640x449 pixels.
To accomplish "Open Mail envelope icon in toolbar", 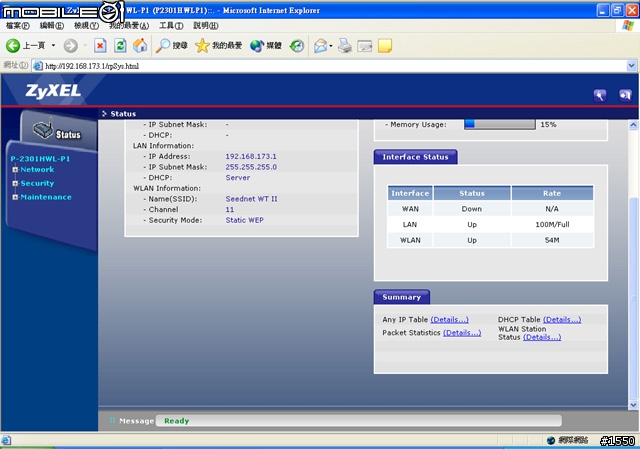I will 321,45.
